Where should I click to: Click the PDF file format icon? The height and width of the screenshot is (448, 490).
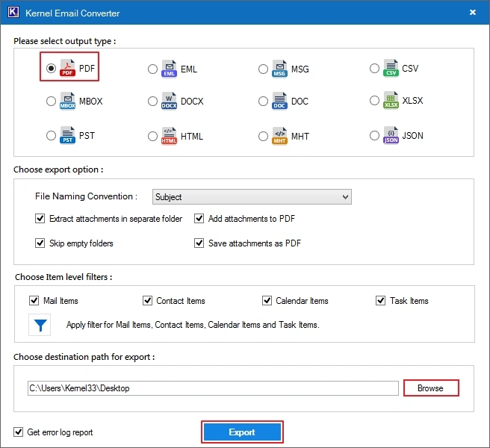coord(67,68)
